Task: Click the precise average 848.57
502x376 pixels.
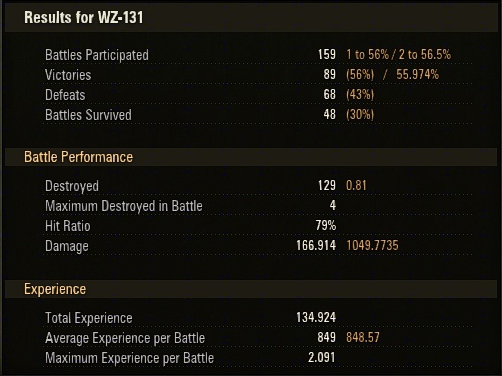Action: click(x=363, y=338)
